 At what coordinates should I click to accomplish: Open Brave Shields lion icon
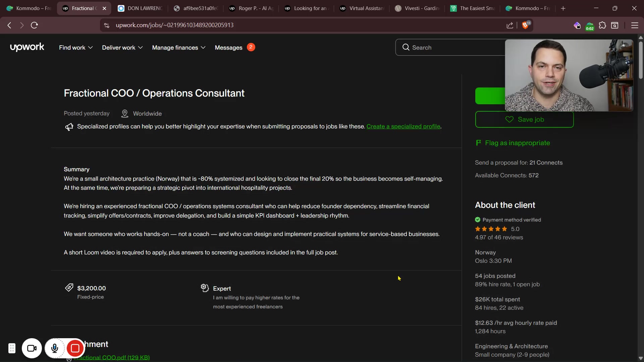click(526, 25)
